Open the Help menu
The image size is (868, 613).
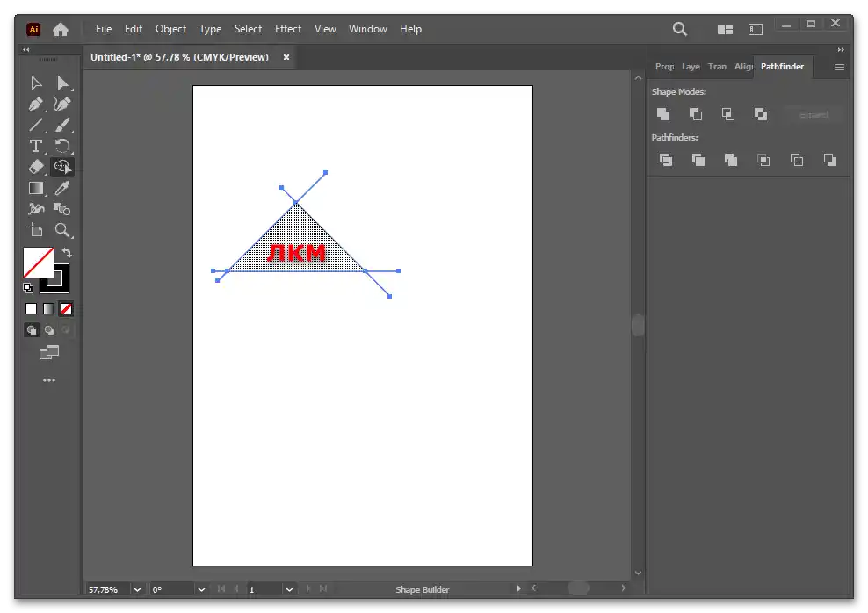(411, 29)
